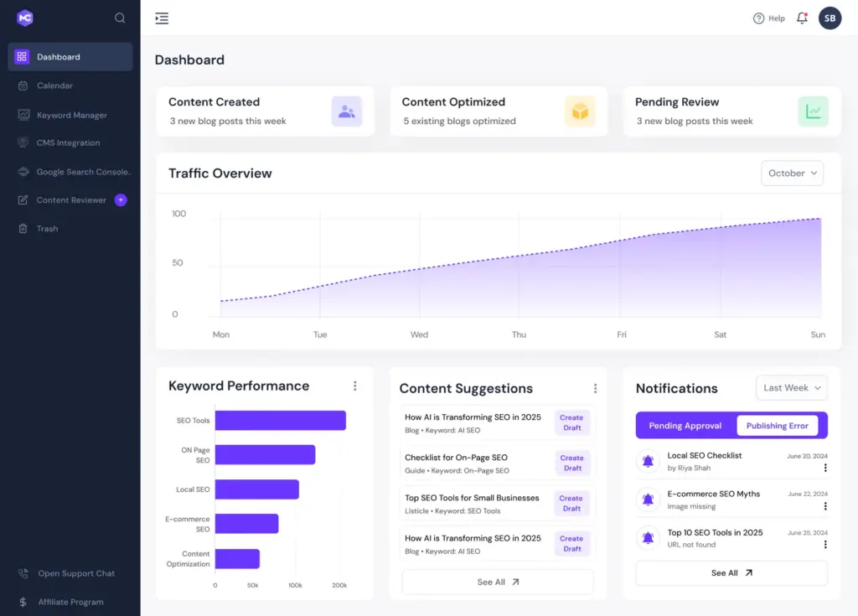Change the Notifications Last Week filter
The image size is (858, 616).
[x=791, y=387]
